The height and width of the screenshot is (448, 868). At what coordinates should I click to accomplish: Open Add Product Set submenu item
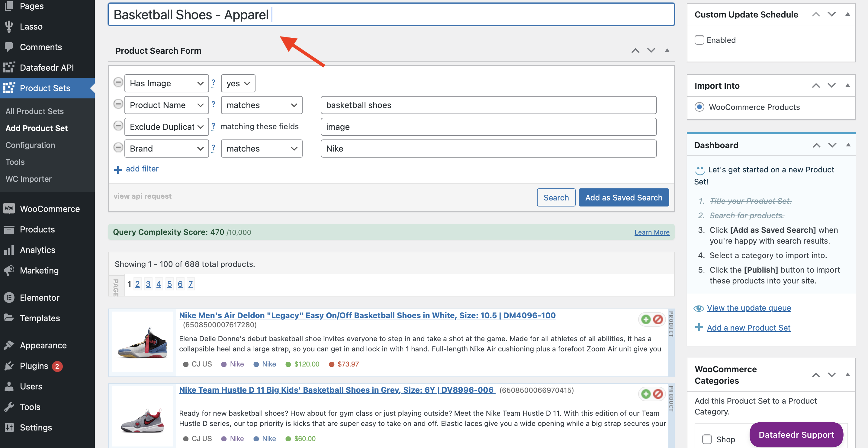point(36,128)
